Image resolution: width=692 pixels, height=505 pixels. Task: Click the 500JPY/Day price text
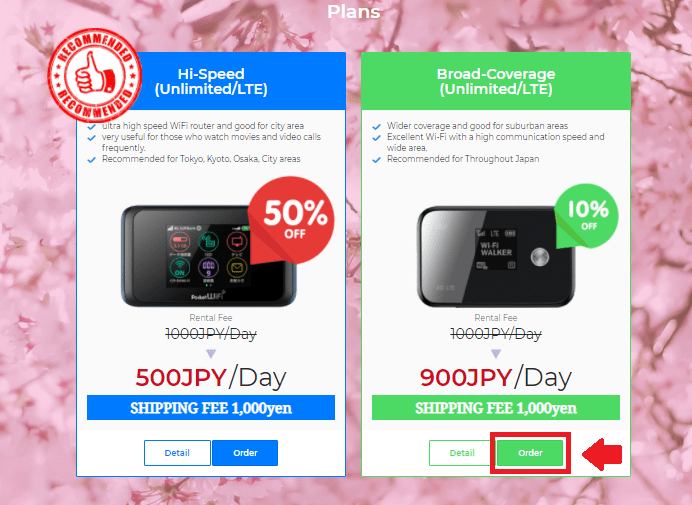point(211,378)
